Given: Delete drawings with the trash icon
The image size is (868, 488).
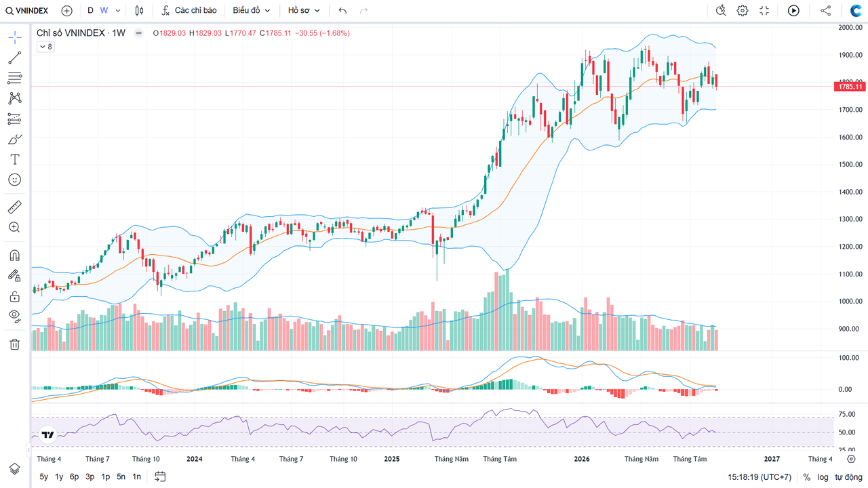Looking at the screenshot, I should pyautogui.click(x=14, y=344).
